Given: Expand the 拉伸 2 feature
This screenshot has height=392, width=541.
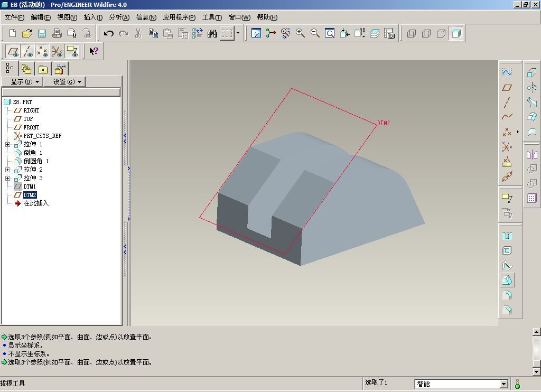Looking at the screenshot, I should pos(7,170).
